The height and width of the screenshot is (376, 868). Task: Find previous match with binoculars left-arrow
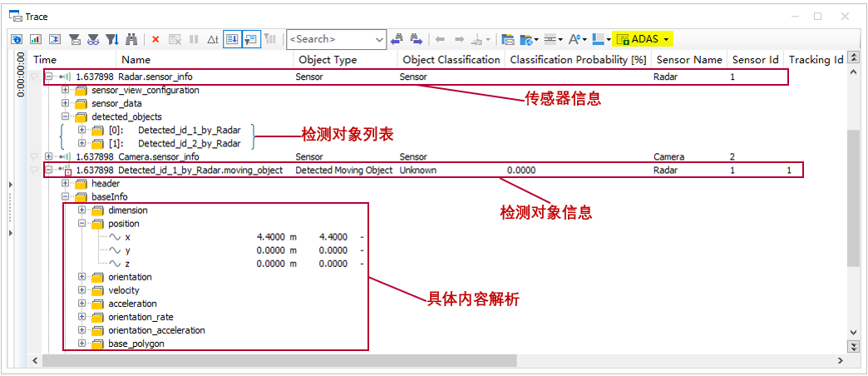click(397, 39)
